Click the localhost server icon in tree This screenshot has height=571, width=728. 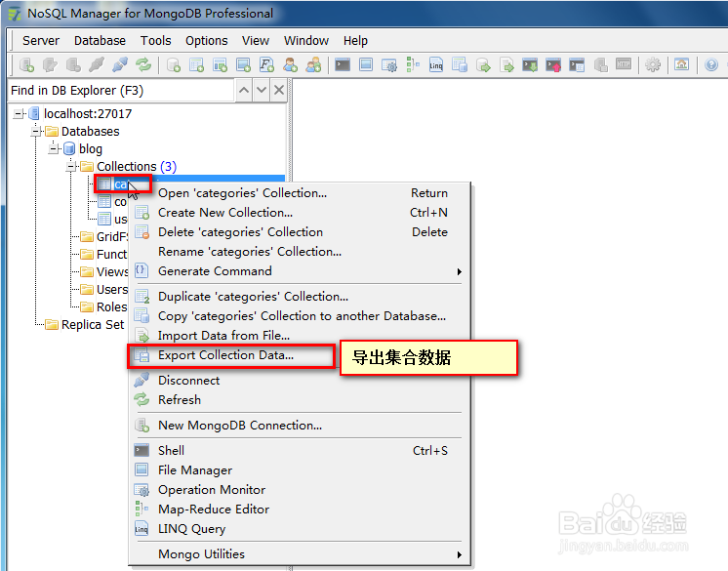tap(33, 113)
